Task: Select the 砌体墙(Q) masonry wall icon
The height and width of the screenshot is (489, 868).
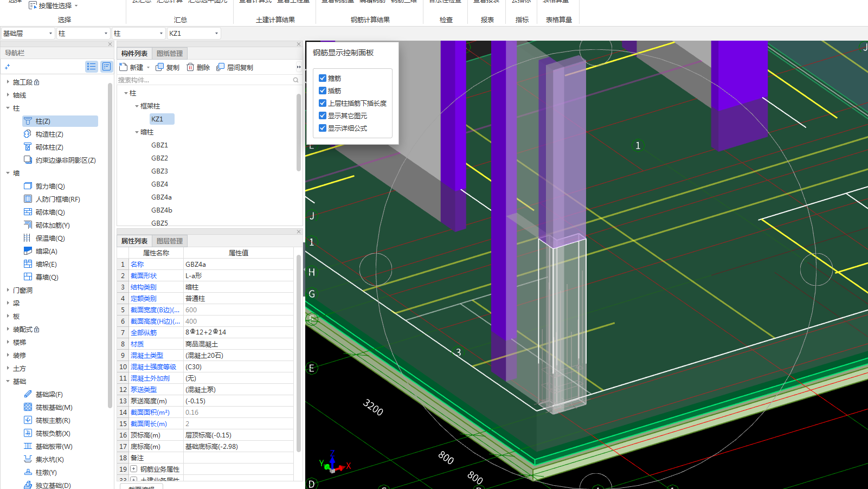Action: point(28,212)
